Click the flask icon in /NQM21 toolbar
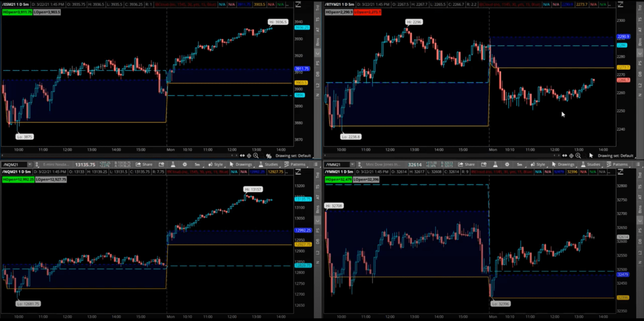This screenshot has height=321, width=644. tap(173, 165)
